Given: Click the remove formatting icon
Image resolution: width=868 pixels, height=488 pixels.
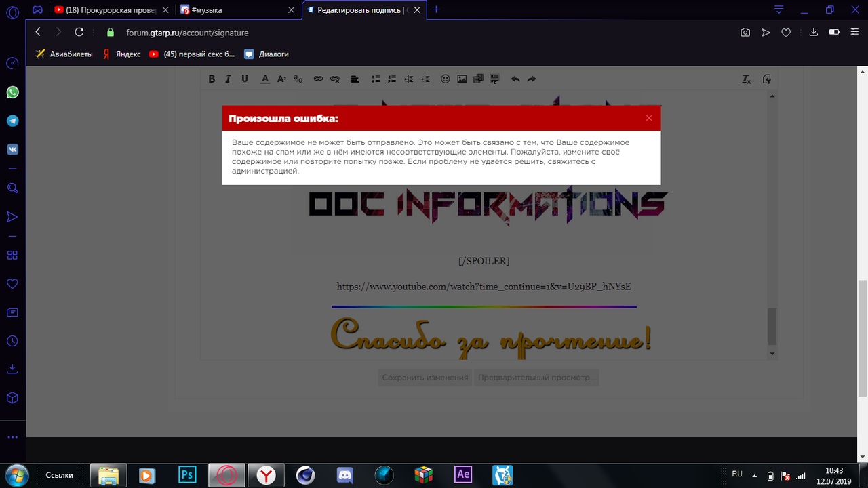Looking at the screenshot, I should click(747, 79).
